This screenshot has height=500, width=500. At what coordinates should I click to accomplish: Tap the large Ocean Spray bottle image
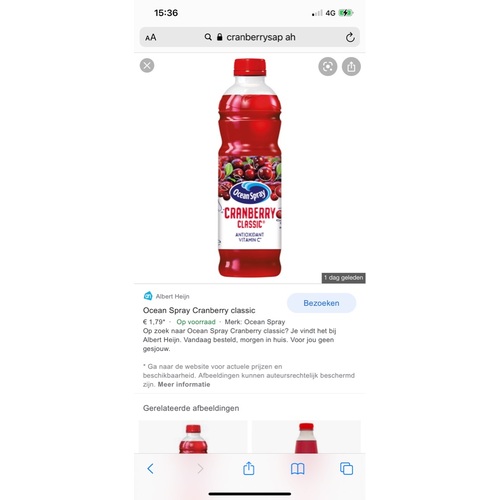[x=250, y=168]
